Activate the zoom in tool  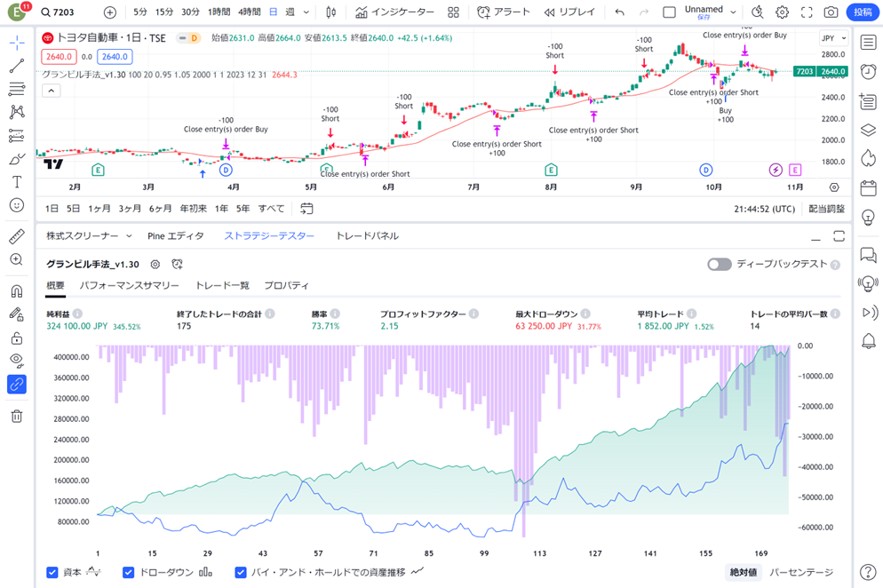click(x=17, y=259)
